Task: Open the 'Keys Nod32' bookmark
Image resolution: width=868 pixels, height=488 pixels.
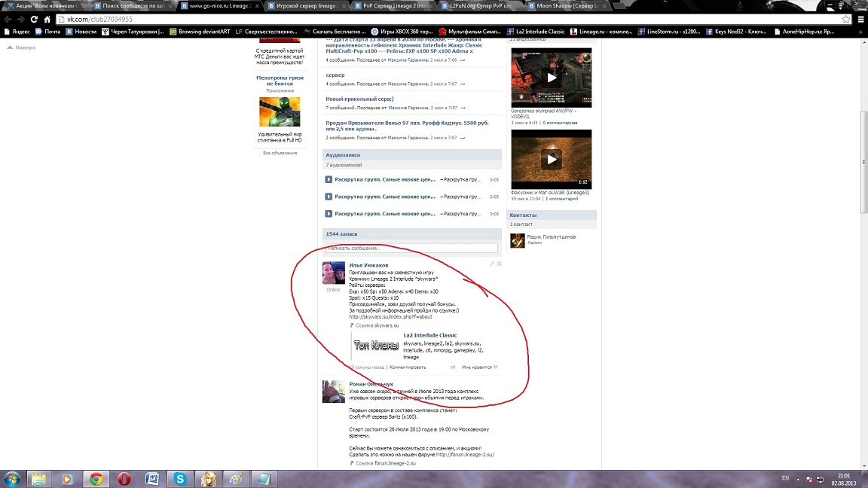Action: click(736, 32)
